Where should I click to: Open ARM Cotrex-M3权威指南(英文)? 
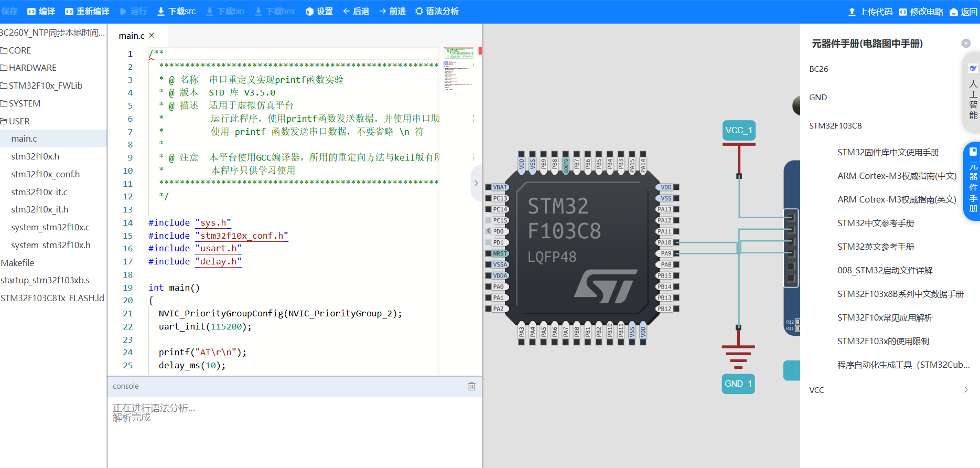[897, 200]
